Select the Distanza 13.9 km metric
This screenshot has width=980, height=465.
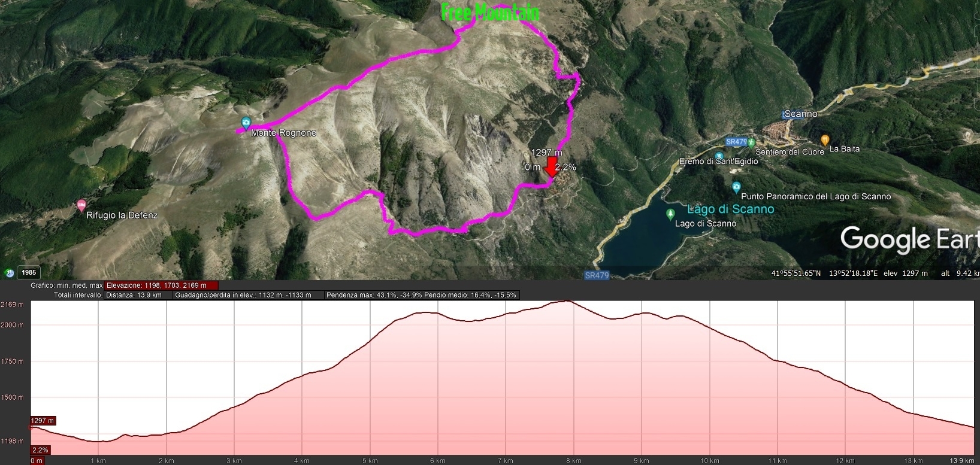134,295
